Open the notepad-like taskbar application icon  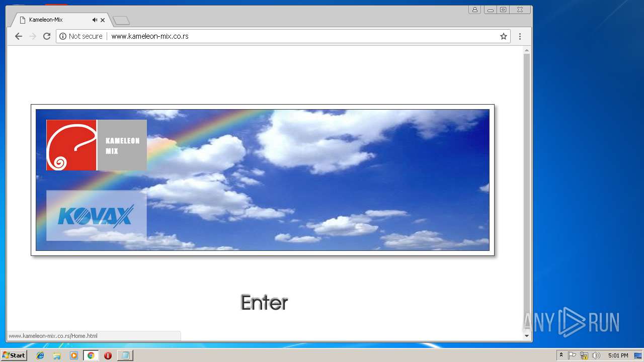[125, 355]
